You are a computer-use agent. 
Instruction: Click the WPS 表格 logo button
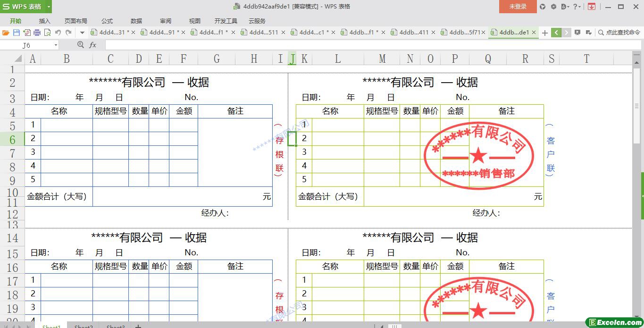coord(23,7)
